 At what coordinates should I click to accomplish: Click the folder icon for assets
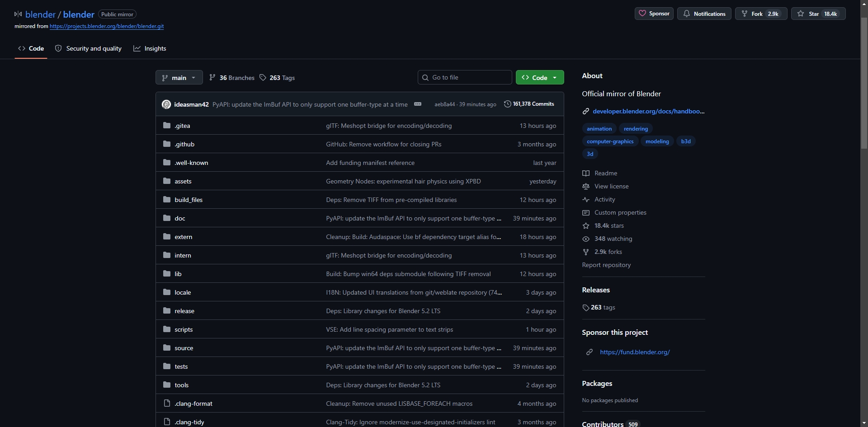pyautogui.click(x=167, y=181)
